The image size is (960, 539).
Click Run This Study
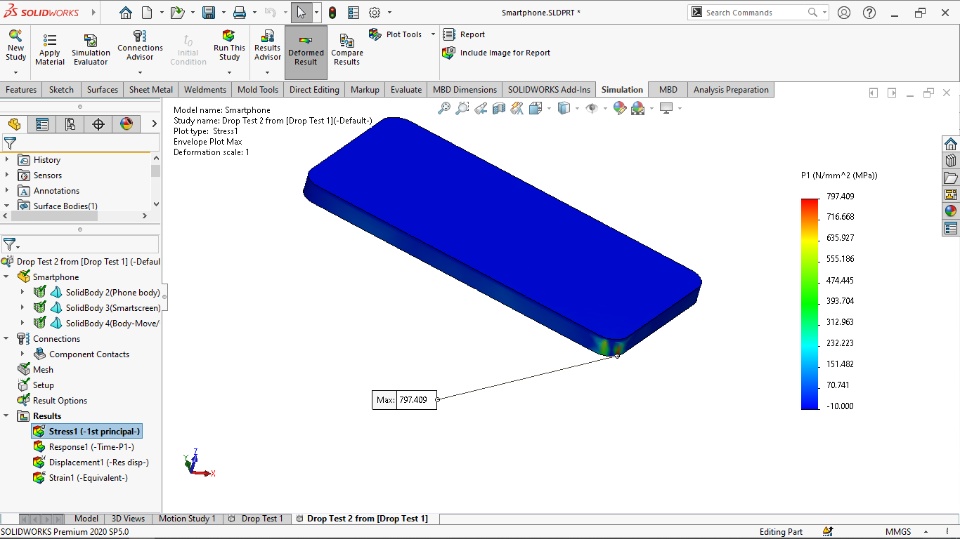point(229,45)
